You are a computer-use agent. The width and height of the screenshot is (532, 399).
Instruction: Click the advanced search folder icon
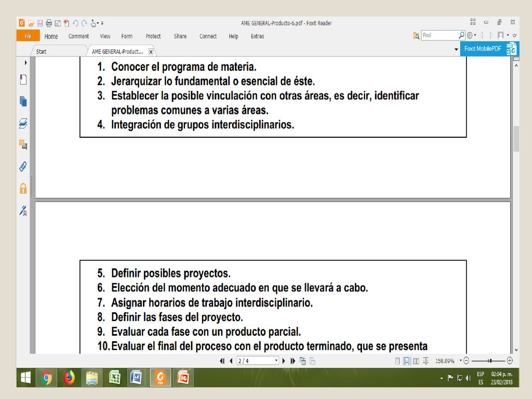click(416, 35)
